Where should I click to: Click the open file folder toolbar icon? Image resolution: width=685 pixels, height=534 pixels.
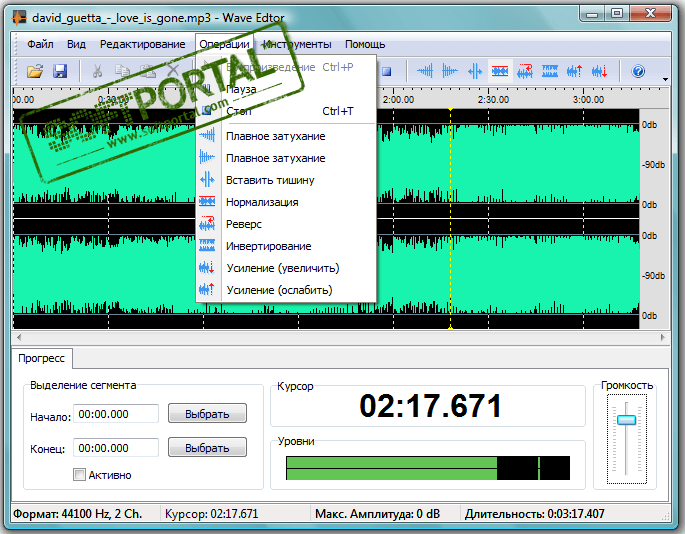(35, 71)
